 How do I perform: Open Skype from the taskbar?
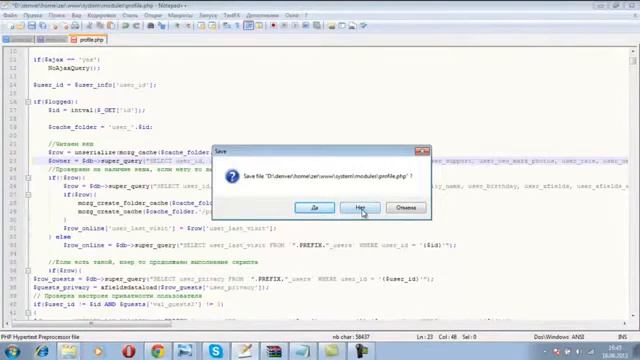coord(216,351)
